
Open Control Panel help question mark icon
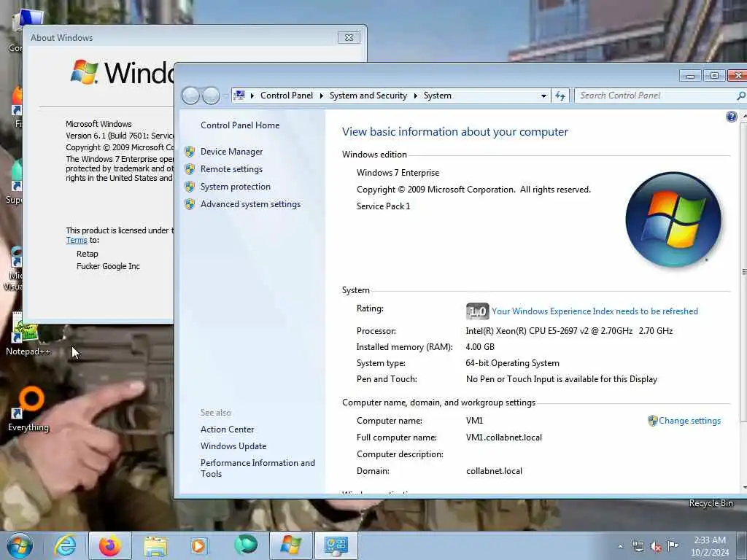pyautogui.click(x=731, y=117)
